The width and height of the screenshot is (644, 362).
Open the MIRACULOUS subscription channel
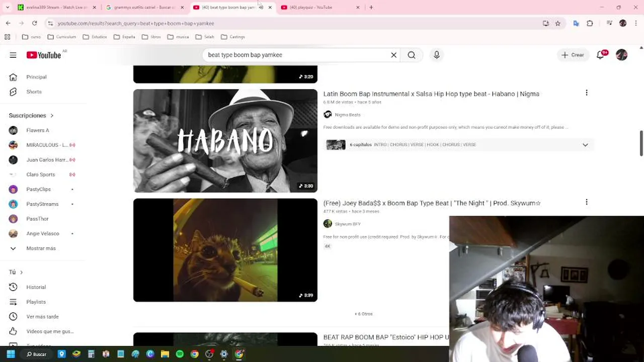click(47, 145)
